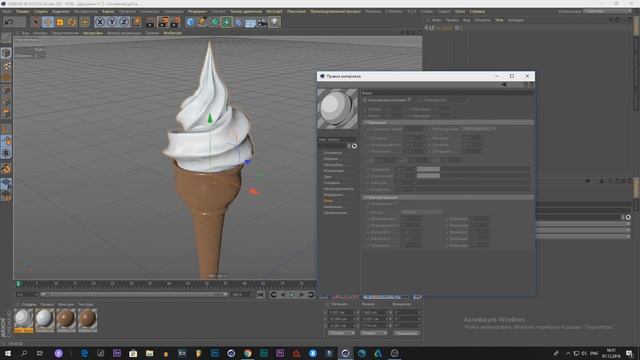Select the first sketch material thumbnail
This screenshot has width=640, height=360.
pyautogui.click(x=23, y=320)
